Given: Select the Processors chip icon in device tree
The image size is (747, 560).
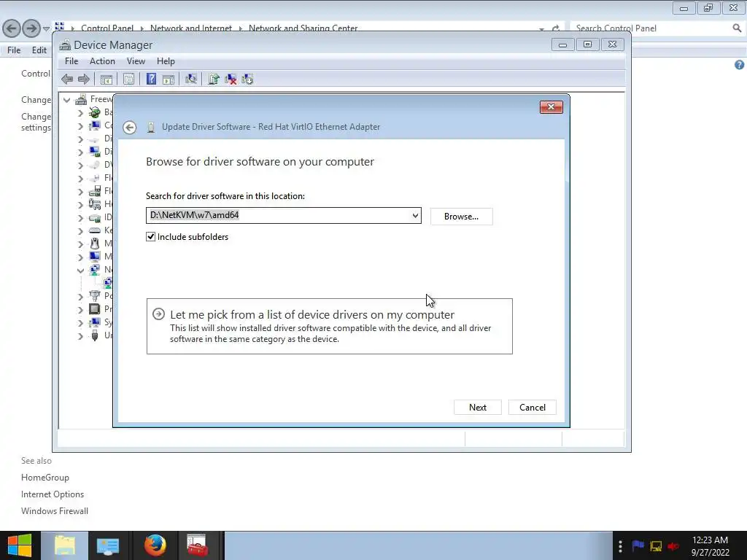Looking at the screenshot, I should point(95,309).
